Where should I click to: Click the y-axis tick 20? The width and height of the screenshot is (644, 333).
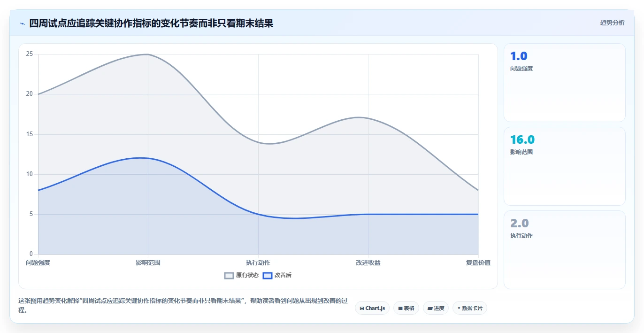pyautogui.click(x=30, y=94)
